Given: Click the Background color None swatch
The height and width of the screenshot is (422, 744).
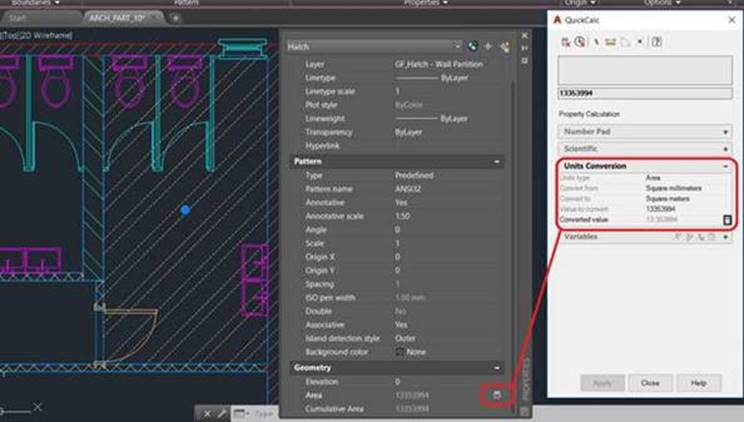Looking at the screenshot, I should tap(400, 352).
